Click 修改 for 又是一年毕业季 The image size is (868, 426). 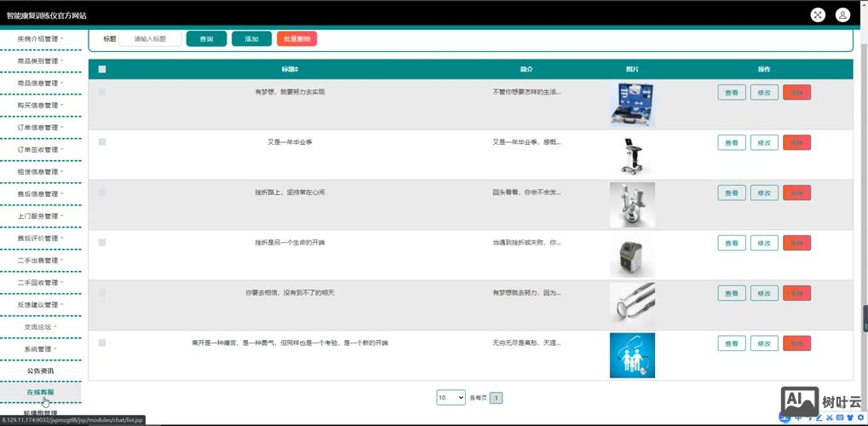(764, 142)
